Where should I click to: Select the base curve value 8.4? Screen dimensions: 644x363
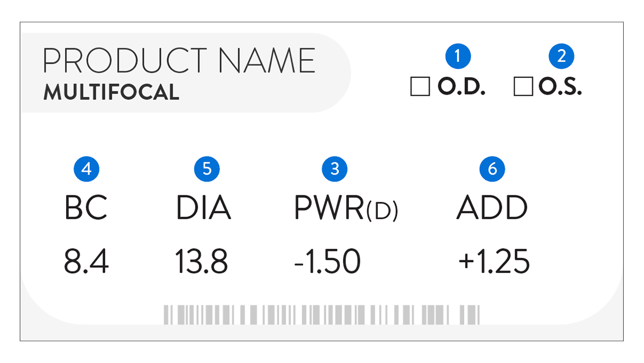point(87,262)
